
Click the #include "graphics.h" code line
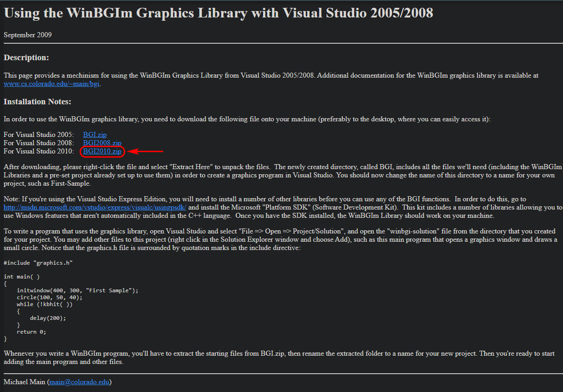pyautogui.click(x=38, y=263)
